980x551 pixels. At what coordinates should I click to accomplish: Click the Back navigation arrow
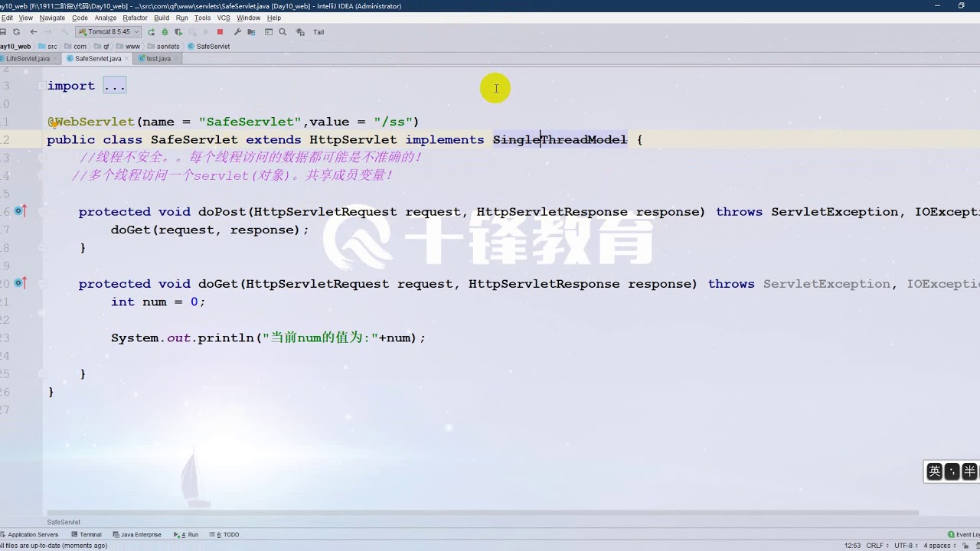tap(33, 32)
